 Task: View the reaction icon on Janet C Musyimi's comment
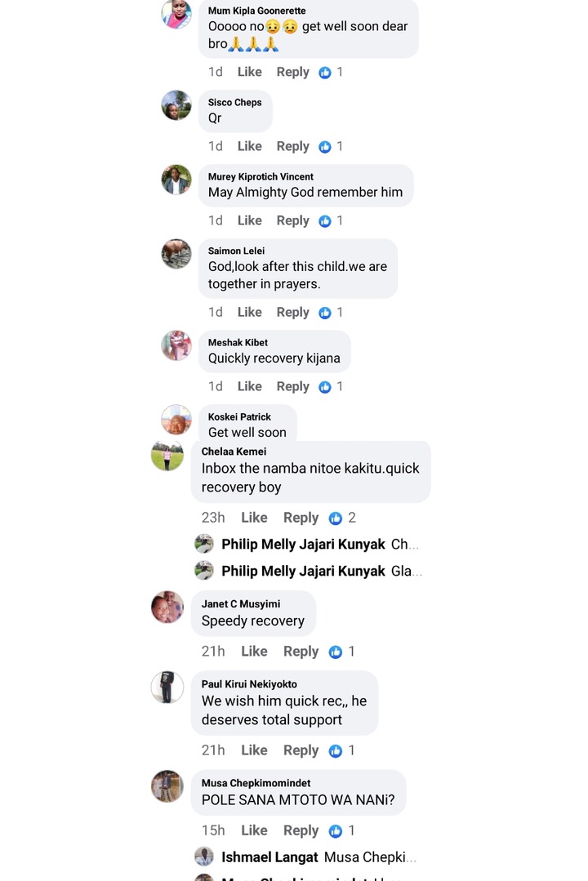pyautogui.click(x=336, y=652)
